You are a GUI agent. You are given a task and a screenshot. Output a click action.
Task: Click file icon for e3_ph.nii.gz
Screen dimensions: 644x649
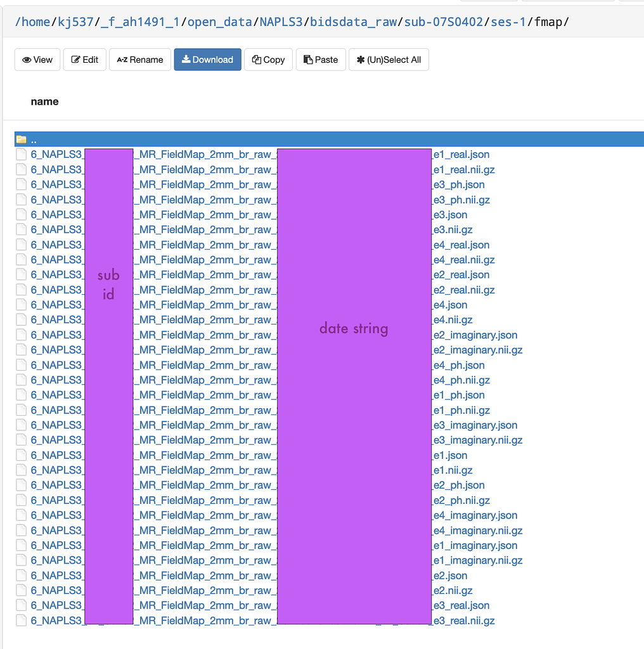22,200
